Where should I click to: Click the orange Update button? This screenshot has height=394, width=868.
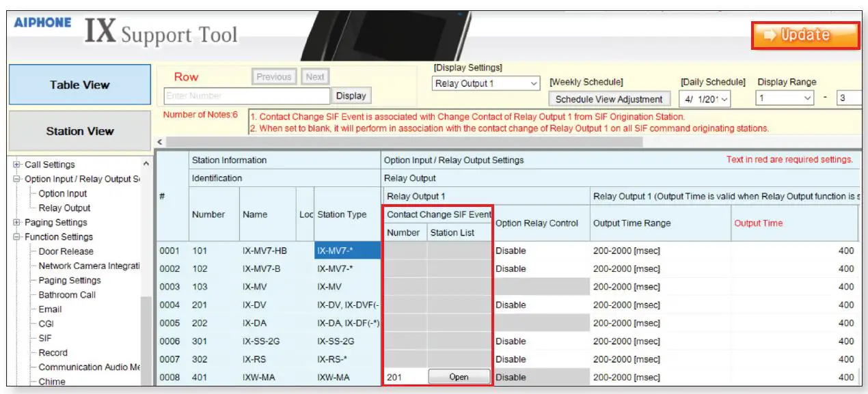[805, 36]
